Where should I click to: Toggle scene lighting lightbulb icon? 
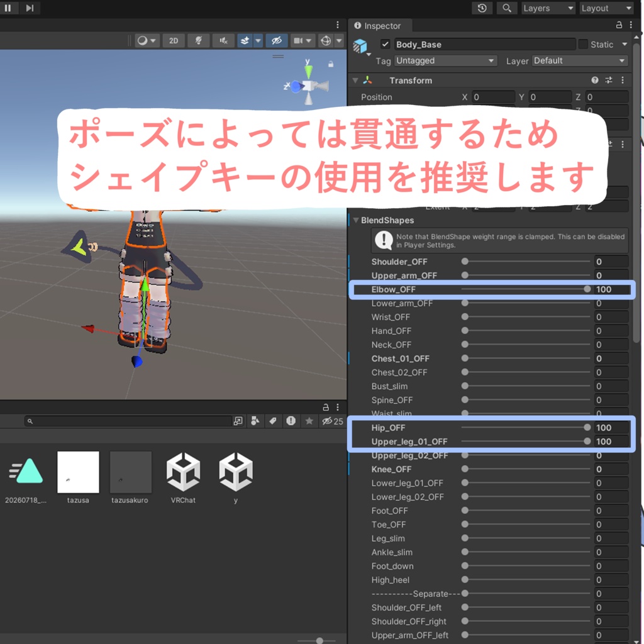198,41
